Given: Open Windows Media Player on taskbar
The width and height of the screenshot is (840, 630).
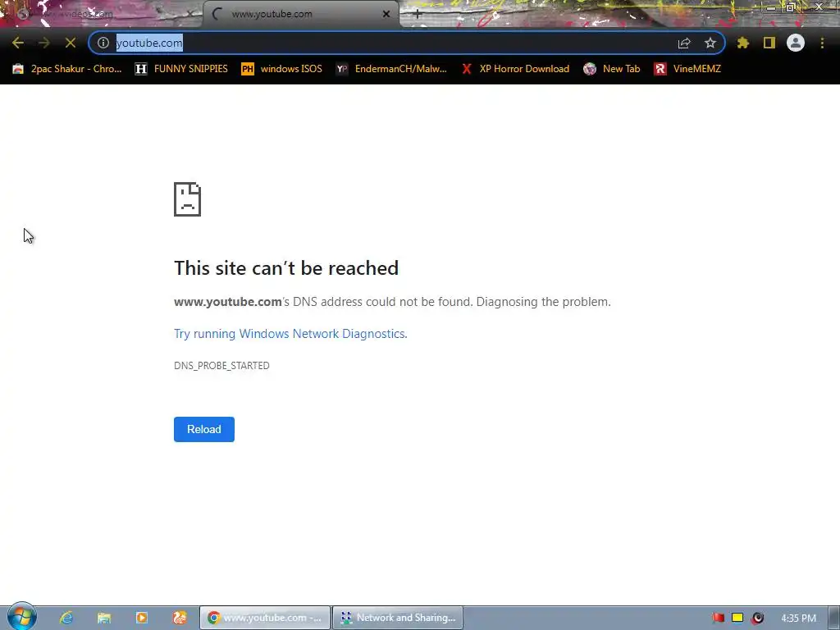Looking at the screenshot, I should [x=141, y=618].
